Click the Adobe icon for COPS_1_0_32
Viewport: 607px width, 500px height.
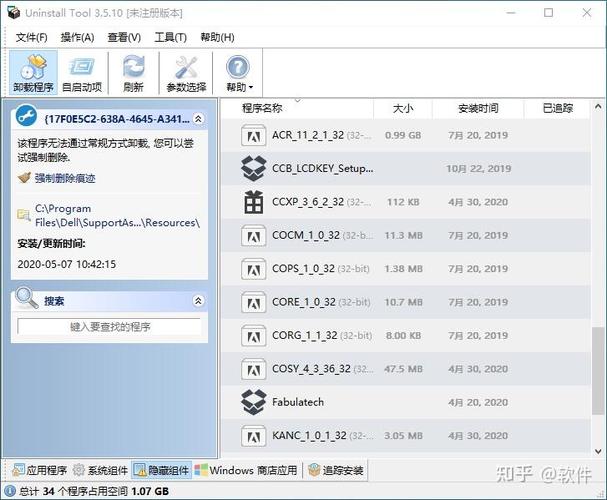[254, 269]
